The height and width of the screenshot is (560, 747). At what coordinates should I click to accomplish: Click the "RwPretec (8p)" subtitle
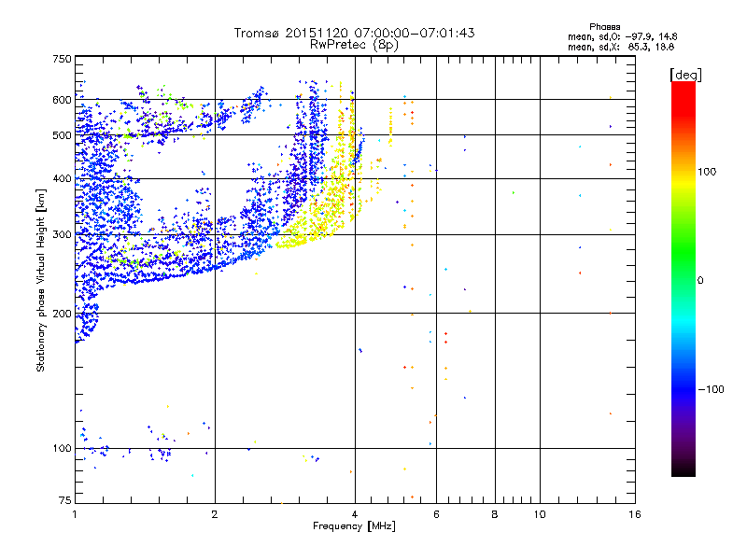click(x=354, y=45)
